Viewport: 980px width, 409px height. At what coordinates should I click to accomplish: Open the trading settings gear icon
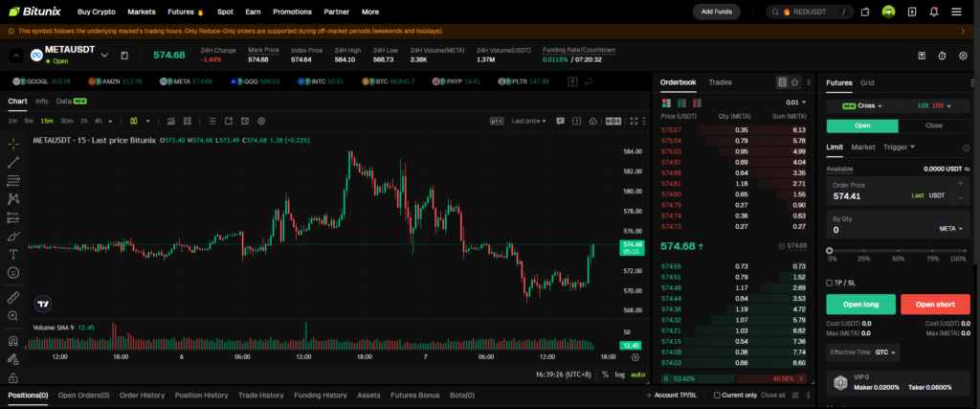point(963,56)
